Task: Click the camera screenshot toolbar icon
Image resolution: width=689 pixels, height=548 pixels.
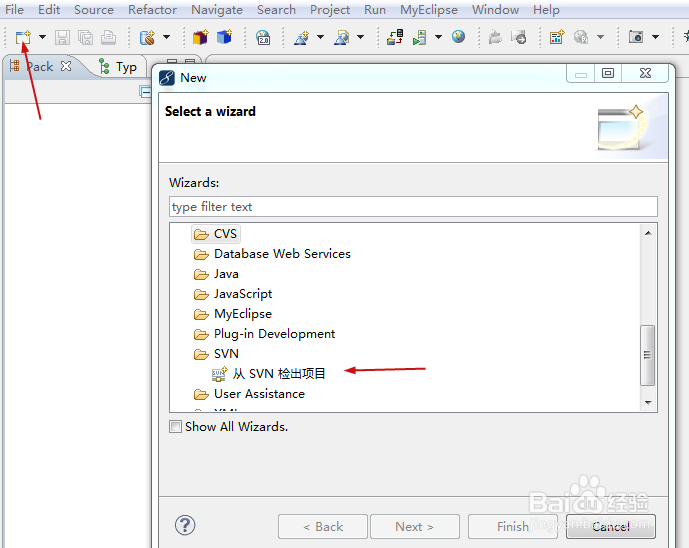Action: [x=636, y=37]
